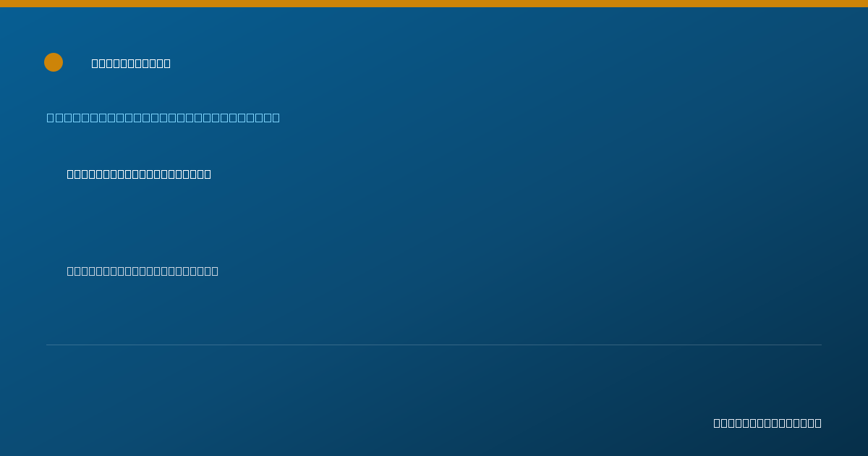Click the orange circle logo icon
The image size is (868, 456).
[x=54, y=62]
